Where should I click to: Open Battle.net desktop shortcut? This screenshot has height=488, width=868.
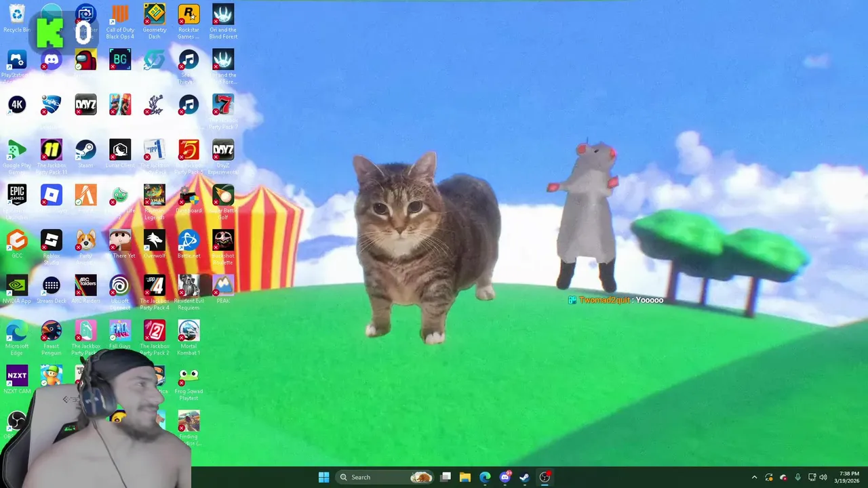189,244
